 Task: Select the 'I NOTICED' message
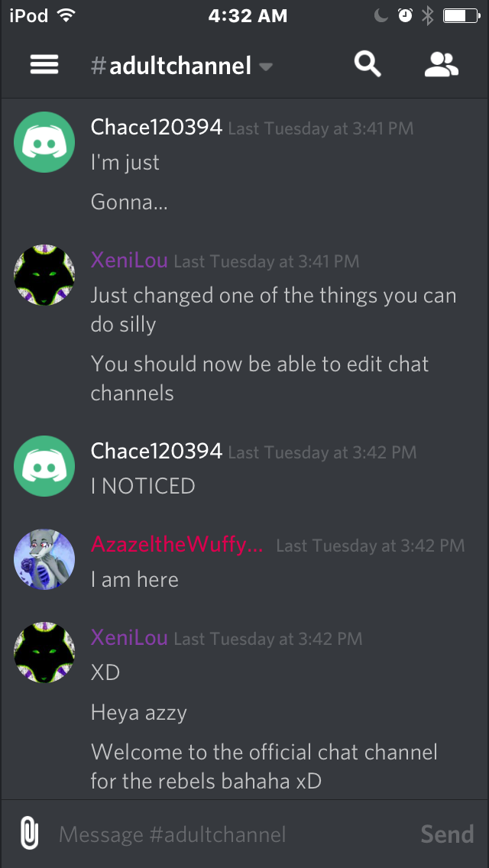(143, 486)
